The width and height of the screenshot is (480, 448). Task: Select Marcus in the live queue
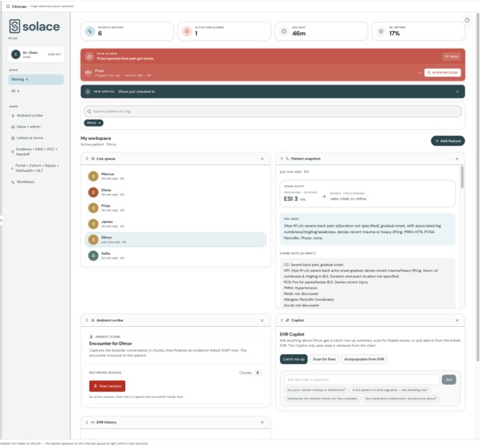pyautogui.click(x=175, y=176)
